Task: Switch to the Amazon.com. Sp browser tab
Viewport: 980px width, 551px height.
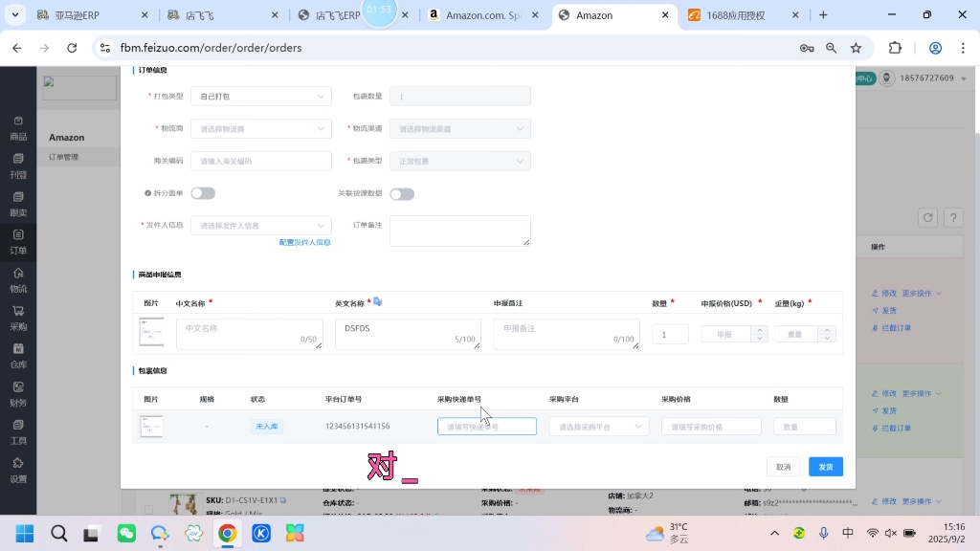Action: 483,15
